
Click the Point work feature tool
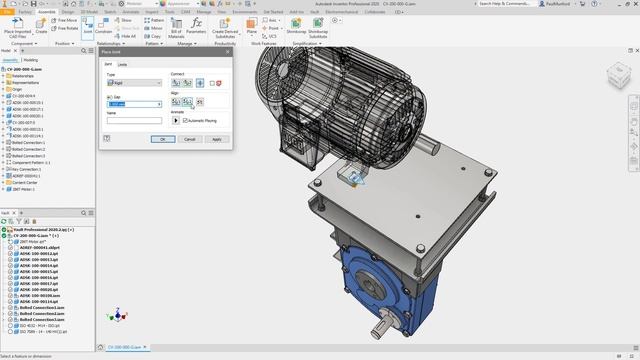(x=272, y=28)
